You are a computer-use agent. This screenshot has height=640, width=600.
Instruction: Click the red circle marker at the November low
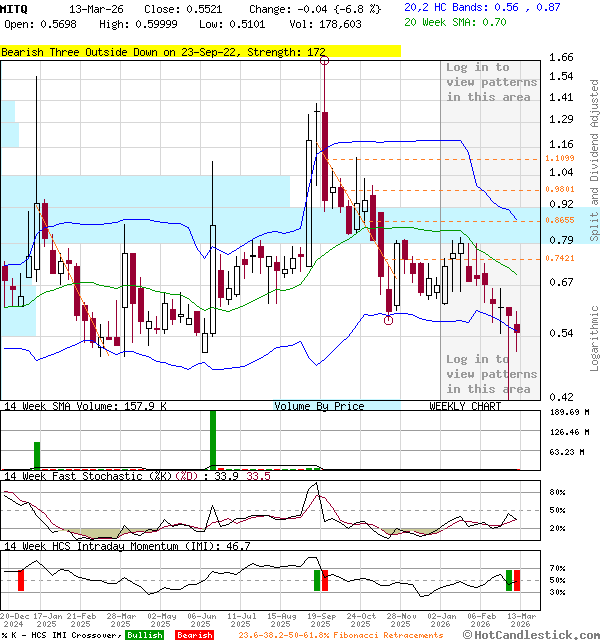[x=389, y=320]
